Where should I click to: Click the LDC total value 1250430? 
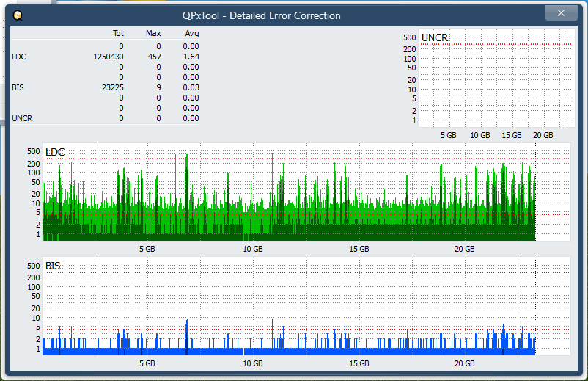(109, 57)
